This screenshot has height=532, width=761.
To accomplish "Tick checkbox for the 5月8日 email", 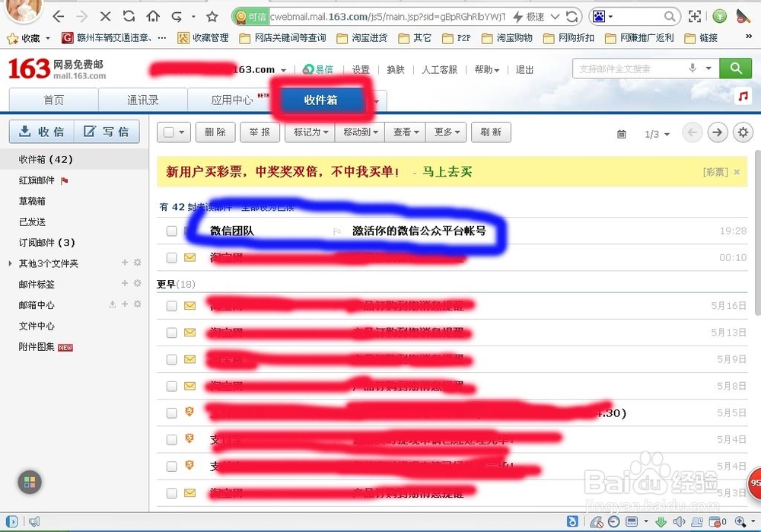I will pos(171,386).
